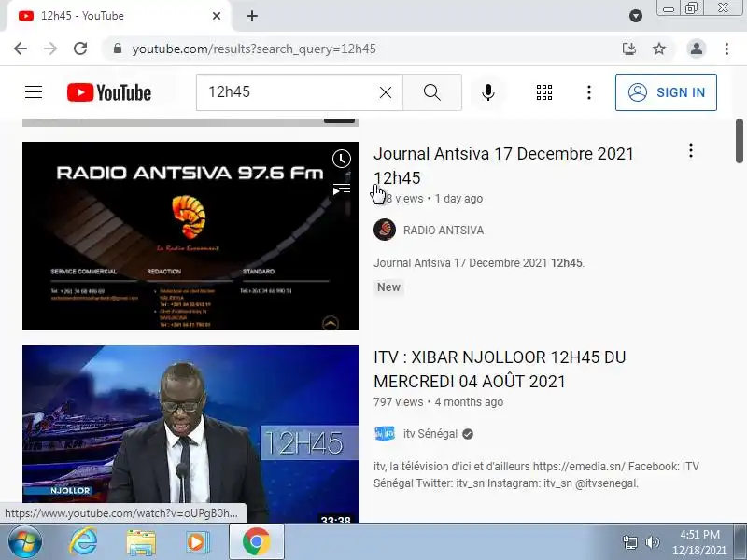Click RADIO ANTSIVA channel avatar
The image size is (747, 560).
pyautogui.click(x=385, y=230)
